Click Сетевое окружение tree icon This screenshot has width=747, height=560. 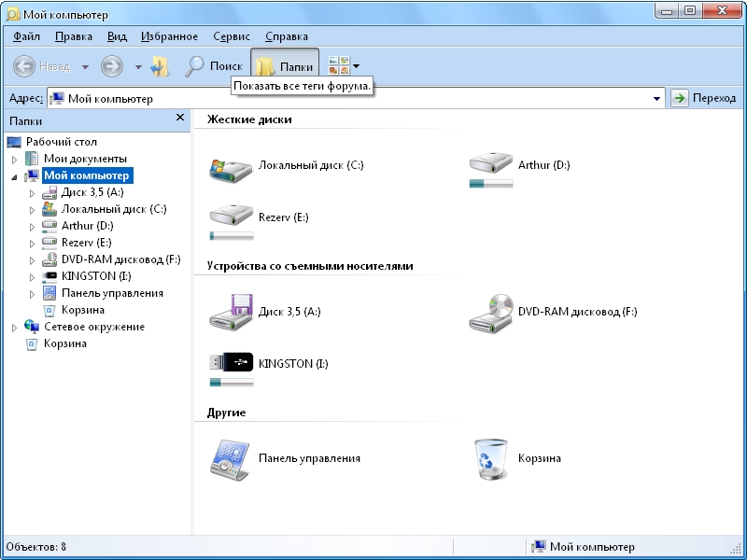pyautogui.click(x=32, y=326)
